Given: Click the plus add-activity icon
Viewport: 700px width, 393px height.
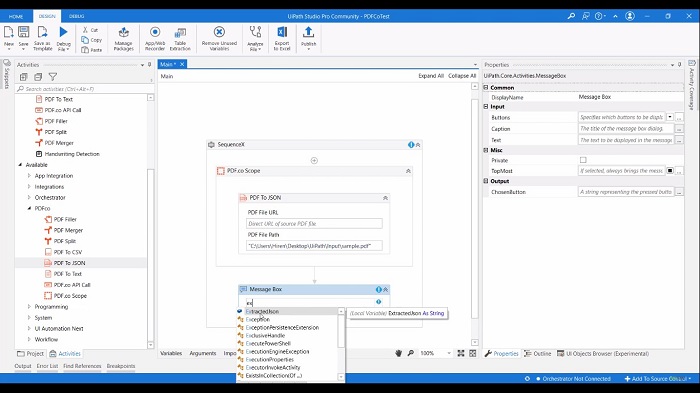Looking at the screenshot, I should click(314, 160).
